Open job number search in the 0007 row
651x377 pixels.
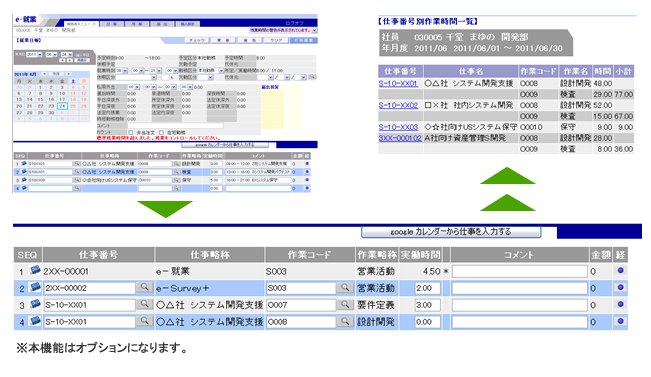[x=144, y=304]
